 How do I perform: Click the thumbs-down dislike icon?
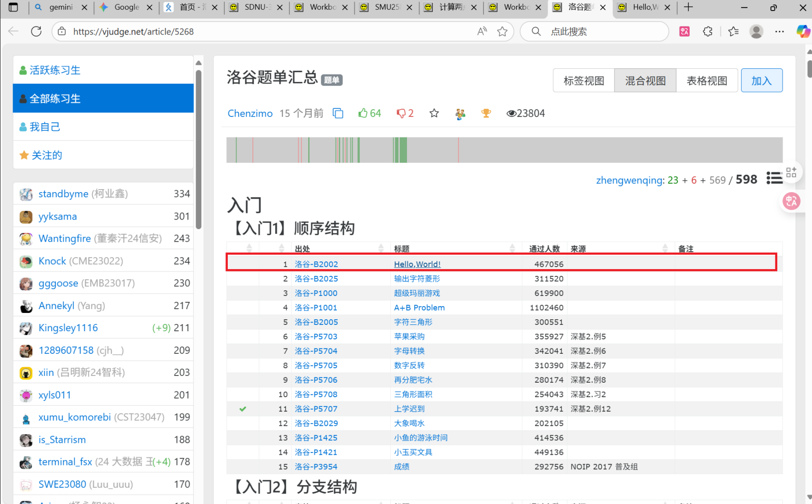click(x=401, y=113)
